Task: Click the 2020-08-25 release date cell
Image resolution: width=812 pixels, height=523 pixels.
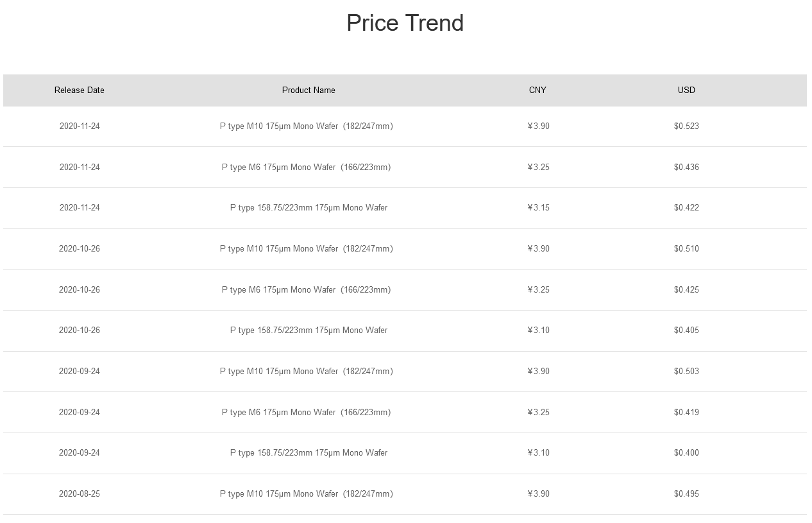Action: [80, 494]
